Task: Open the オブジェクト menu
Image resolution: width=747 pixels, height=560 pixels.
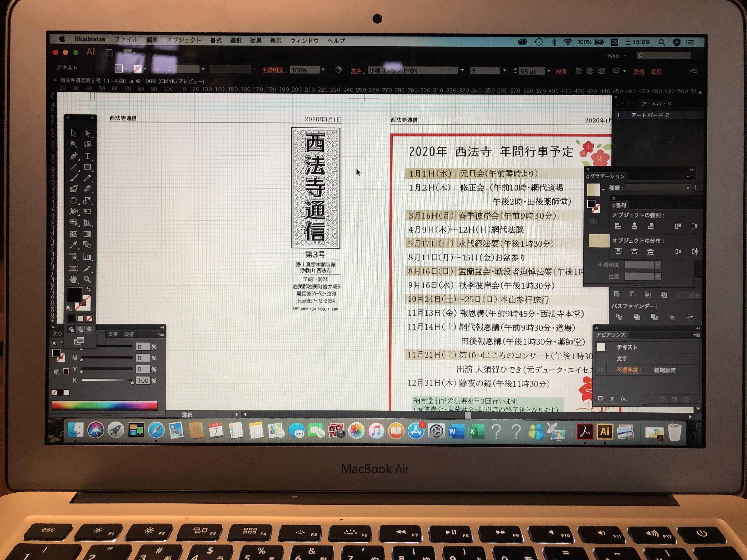Action: pos(184,41)
